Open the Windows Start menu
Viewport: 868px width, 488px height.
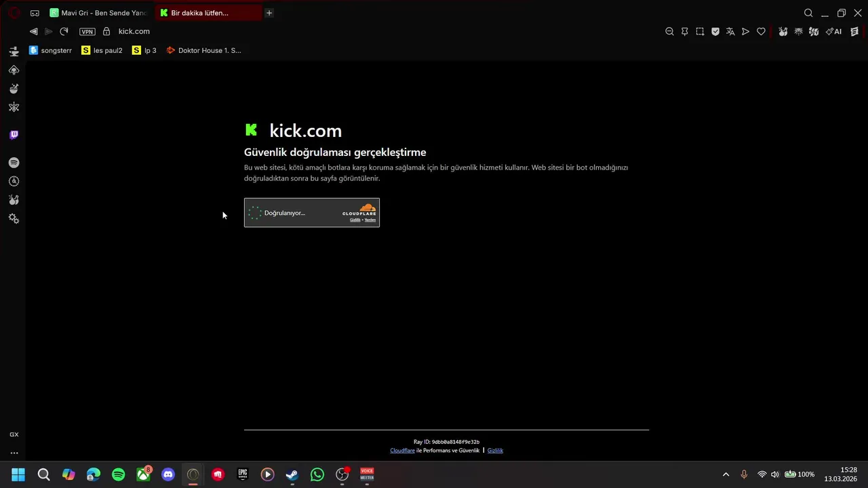18,475
